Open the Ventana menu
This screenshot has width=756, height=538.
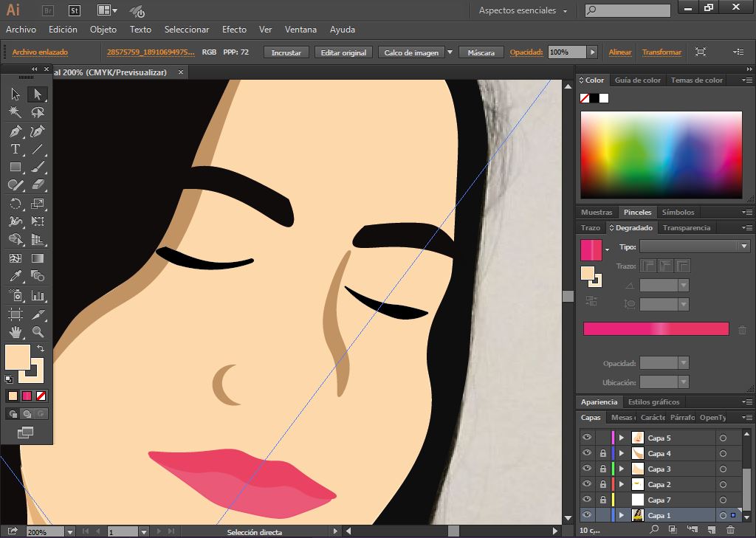(x=300, y=30)
